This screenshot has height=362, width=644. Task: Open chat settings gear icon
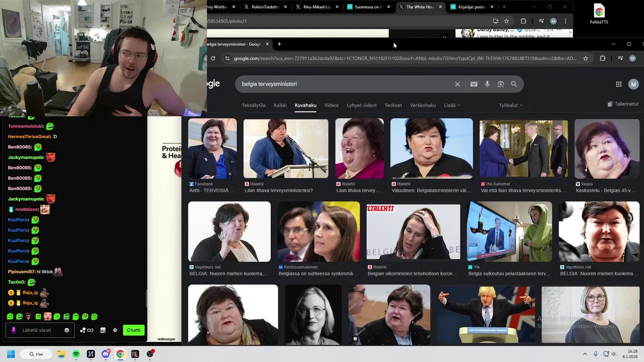(115, 330)
